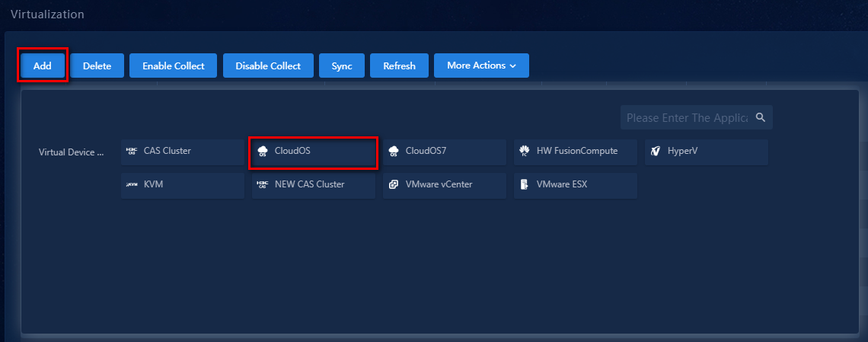Screen dimensions: 868x342
Task: Click the Refresh button
Action: [x=399, y=66]
